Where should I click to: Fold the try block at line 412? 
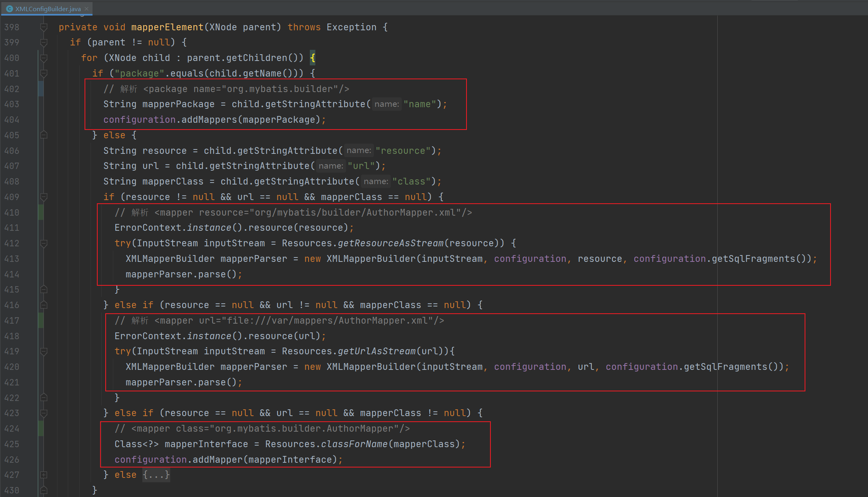pyautogui.click(x=44, y=243)
